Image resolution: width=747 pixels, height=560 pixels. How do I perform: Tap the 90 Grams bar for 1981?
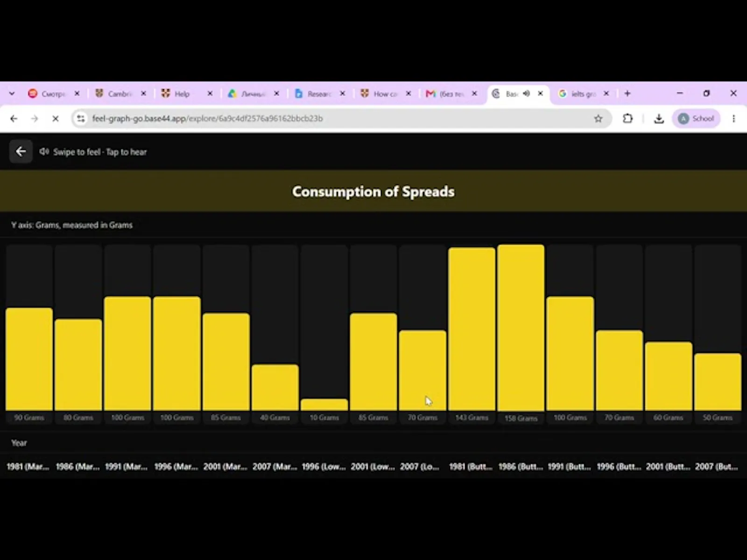click(29, 359)
